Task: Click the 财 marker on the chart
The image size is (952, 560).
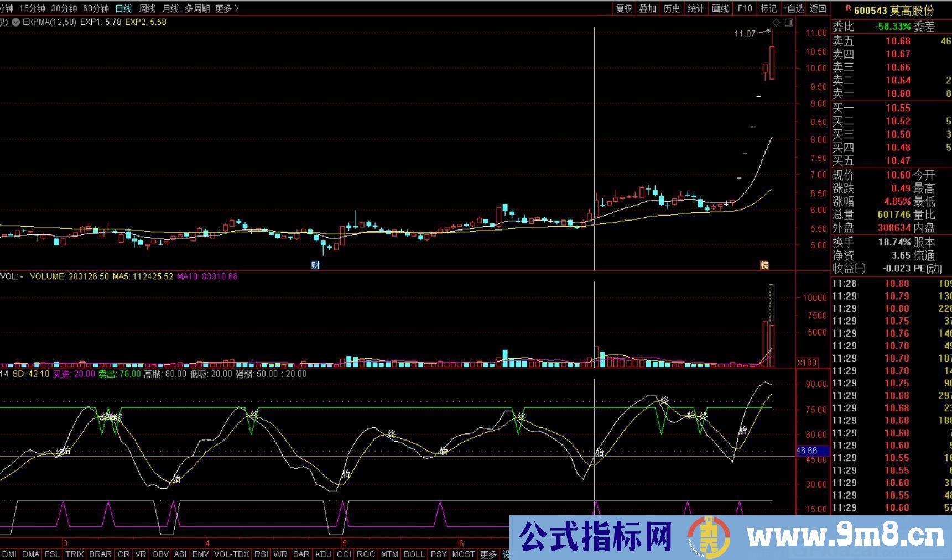Action: click(315, 265)
